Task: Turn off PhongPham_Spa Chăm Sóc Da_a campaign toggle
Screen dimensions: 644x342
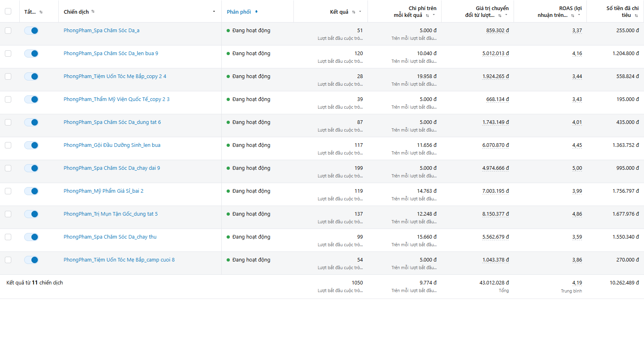Action: point(31,31)
